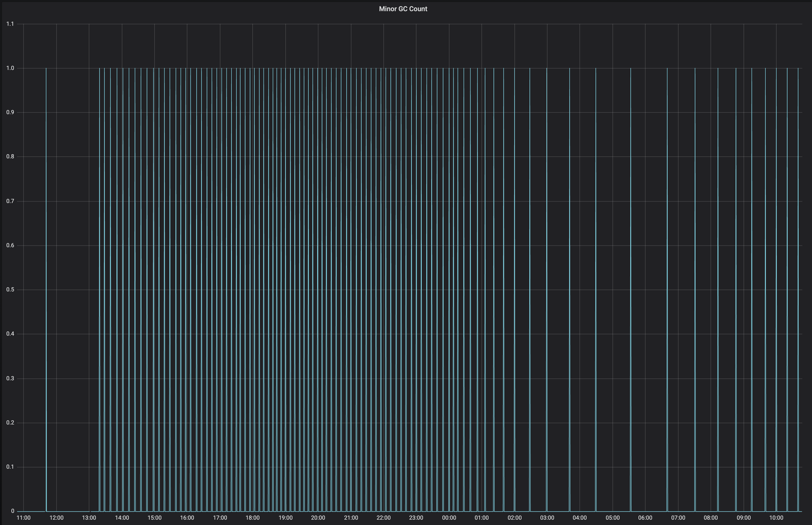Click the 0.8 y-axis value

coord(10,157)
